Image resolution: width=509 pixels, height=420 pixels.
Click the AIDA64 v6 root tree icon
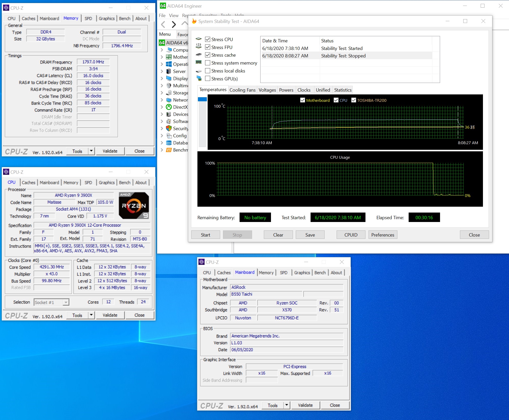[162, 43]
